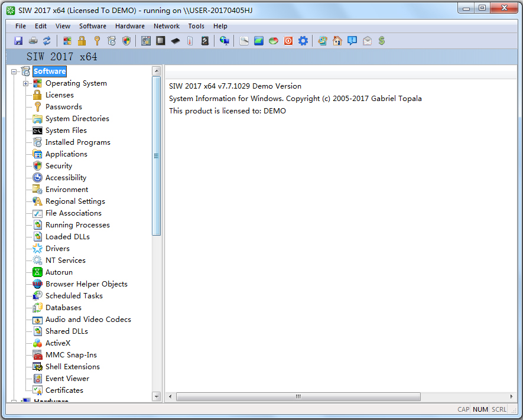The height and width of the screenshot is (420, 523).
Task: Open Accessibility in the tree
Action: (66, 178)
